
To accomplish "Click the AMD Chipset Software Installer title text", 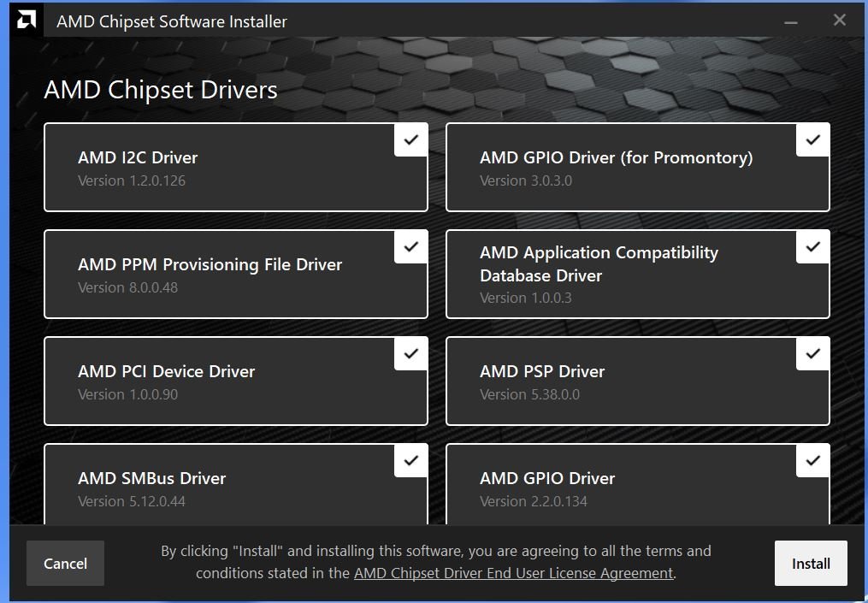I will point(172,21).
